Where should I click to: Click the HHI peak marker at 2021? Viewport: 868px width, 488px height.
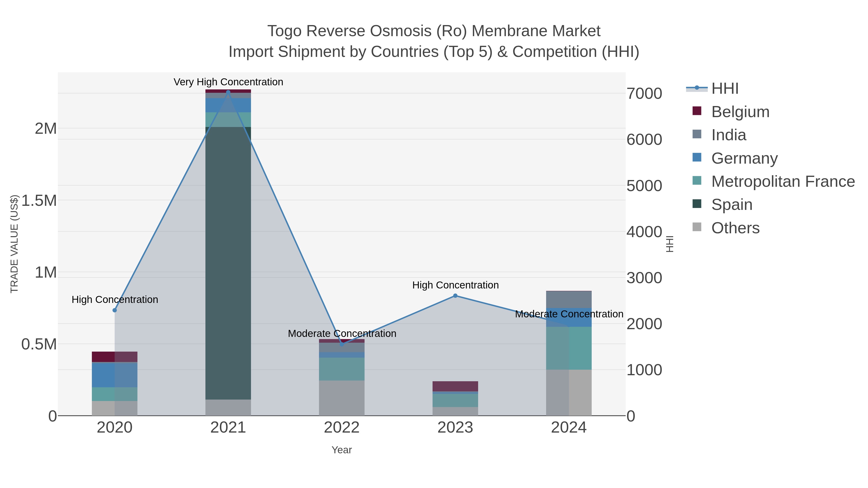point(228,92)
